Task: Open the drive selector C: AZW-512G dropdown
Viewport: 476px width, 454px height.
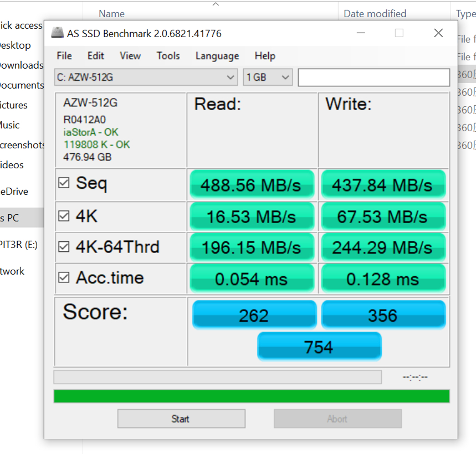Action: [x=146, y=78]
